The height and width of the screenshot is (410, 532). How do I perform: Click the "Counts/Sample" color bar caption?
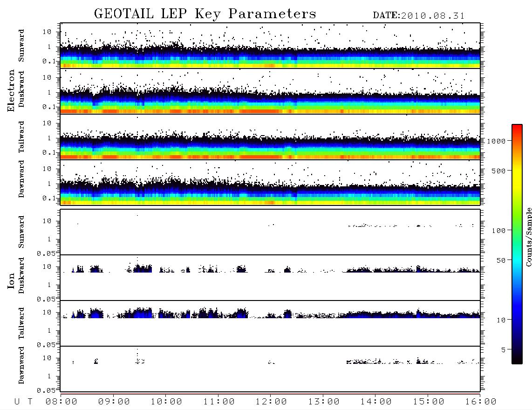point(528,237)
